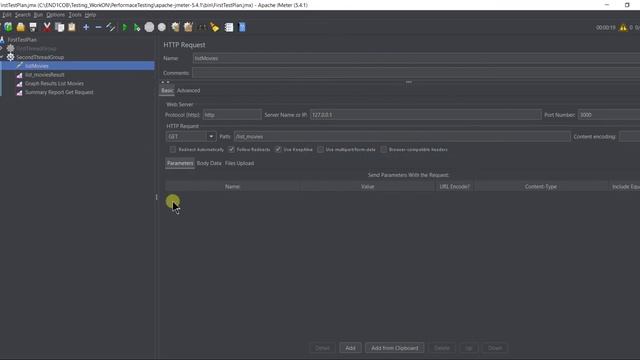Image resolution: width=640 pixels, height=360 pixels.
Task: Click the Add button below parameters table
Action: (x=350, y=348)
